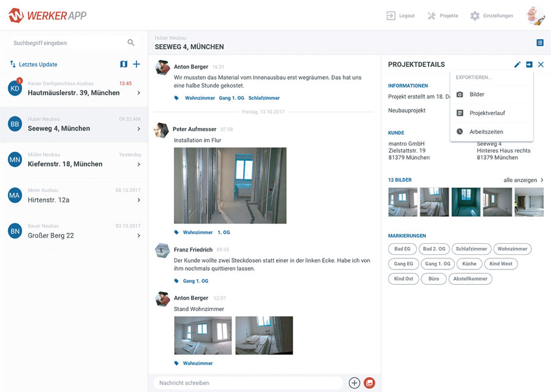The image size is (551, 392).
Task: Close the Projektdetails panel
Action: (x=541, y=64)
